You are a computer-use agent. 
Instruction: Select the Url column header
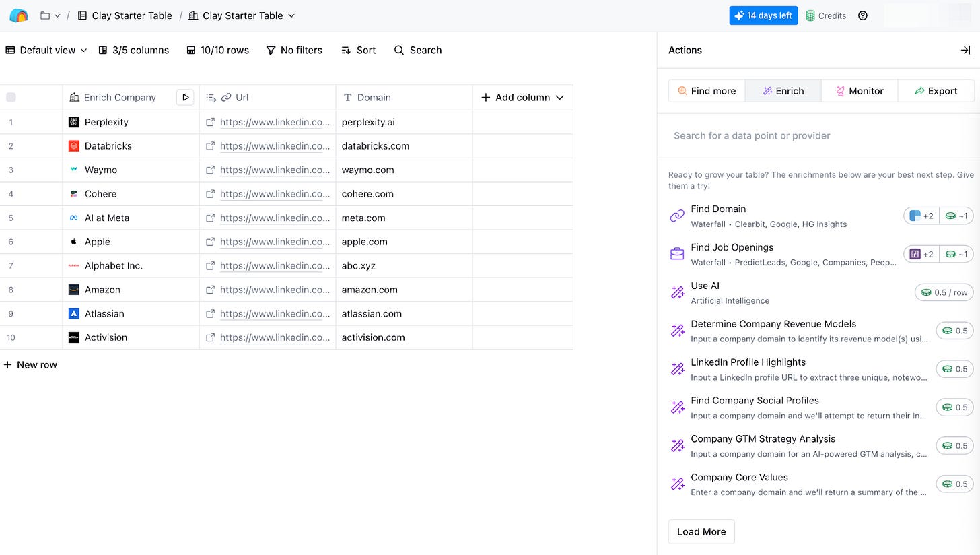coord(268,98)
